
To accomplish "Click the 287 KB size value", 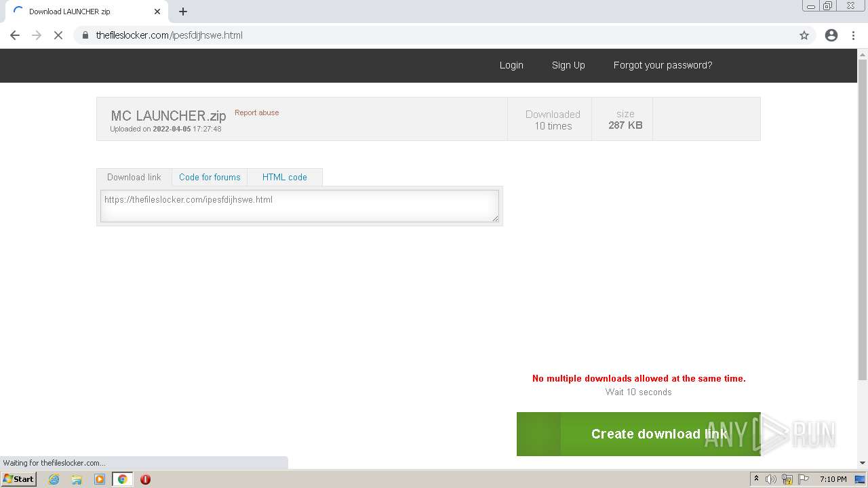I will (625, 125).
